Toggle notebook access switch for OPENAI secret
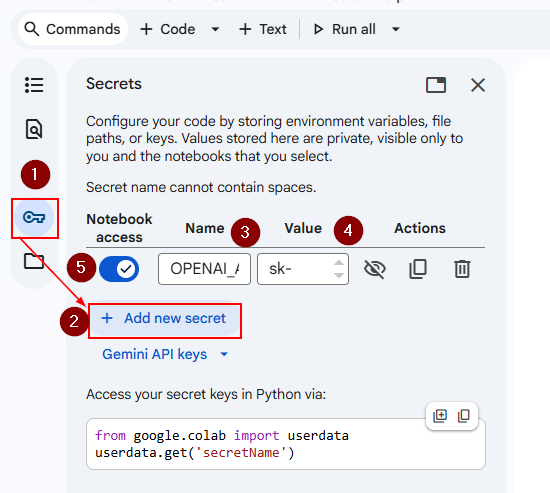550x493 pixels. click(x=119, y=269)
